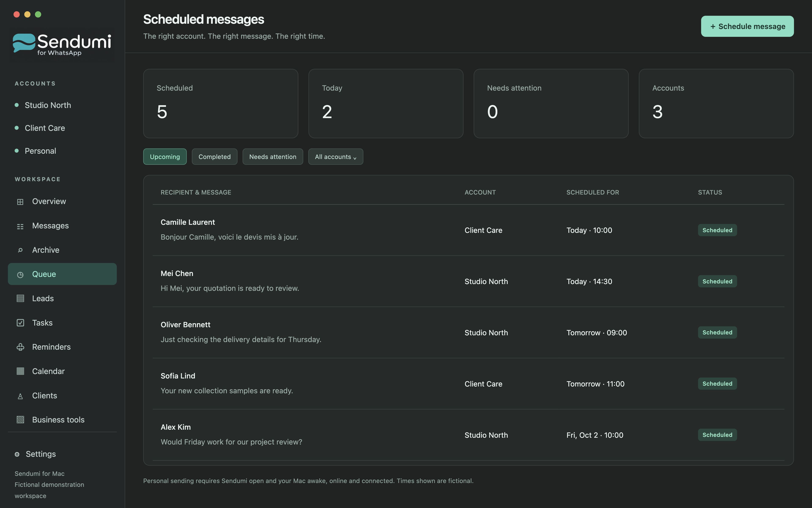The width and height of the screenshot is (812, 508).
Task: Switch to the Completed filter tab
Action: pos(214,157)
